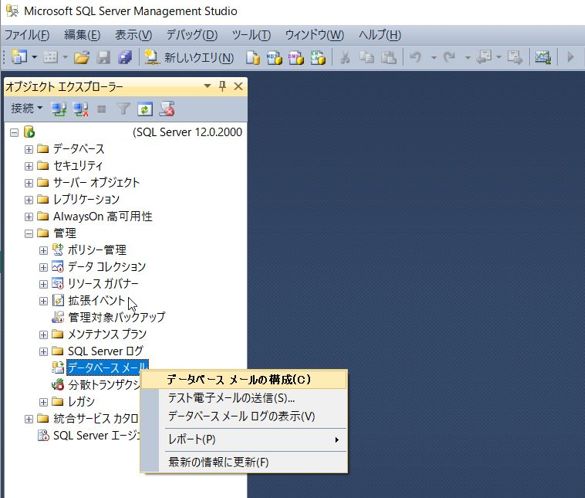585x498 pixels.
Task: Click the database engine query toolbar icon
Action: click(253, 57)
